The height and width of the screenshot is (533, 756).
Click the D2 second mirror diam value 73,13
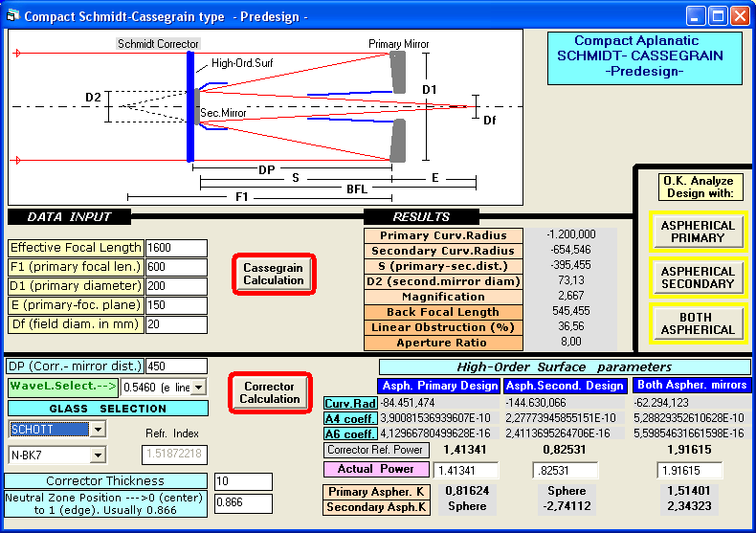[x=571, y=280]
